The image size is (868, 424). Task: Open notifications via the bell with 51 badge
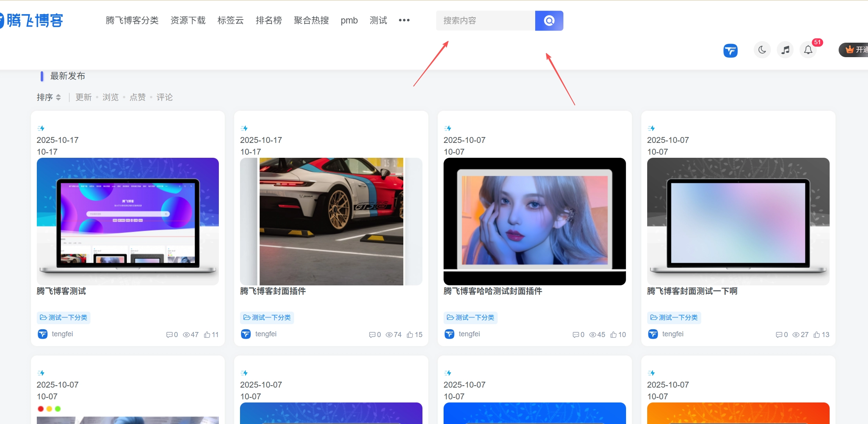pos(808,50)
